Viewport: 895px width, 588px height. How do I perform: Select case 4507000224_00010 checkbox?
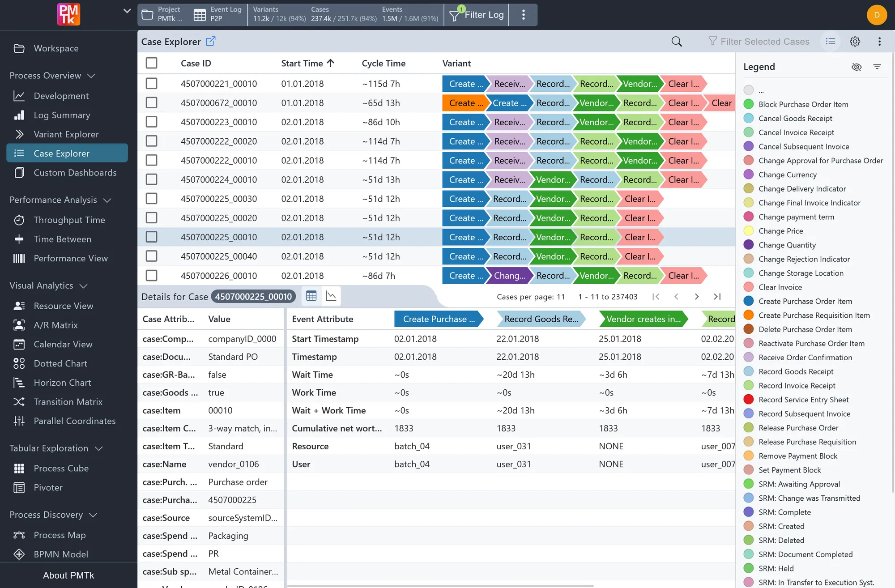click(x=151, y=179)
